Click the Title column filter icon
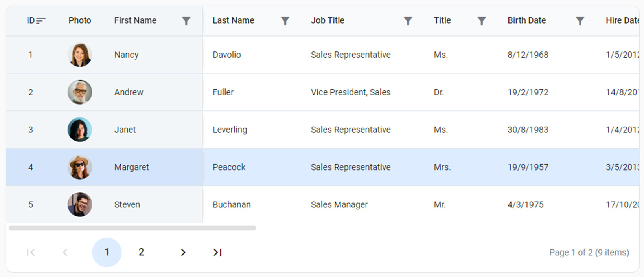Image resolution: width=644 pixels, height=277 pixels. (x=482, y=21)
